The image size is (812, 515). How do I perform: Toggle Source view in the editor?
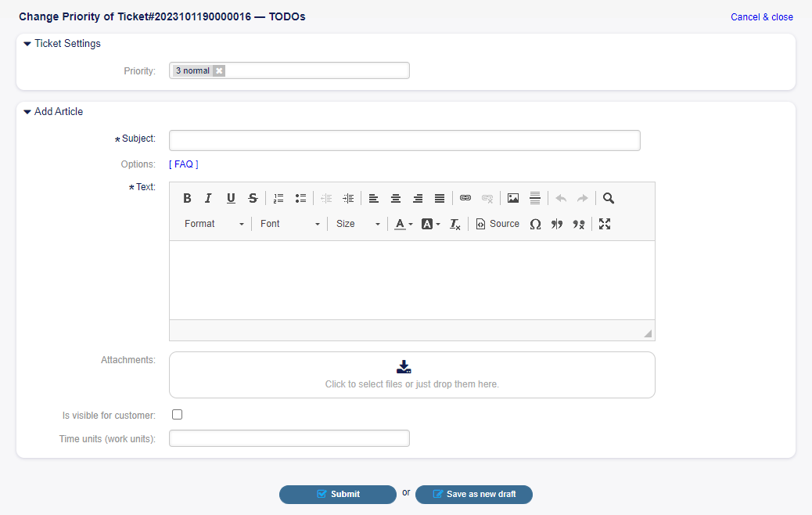498,224
